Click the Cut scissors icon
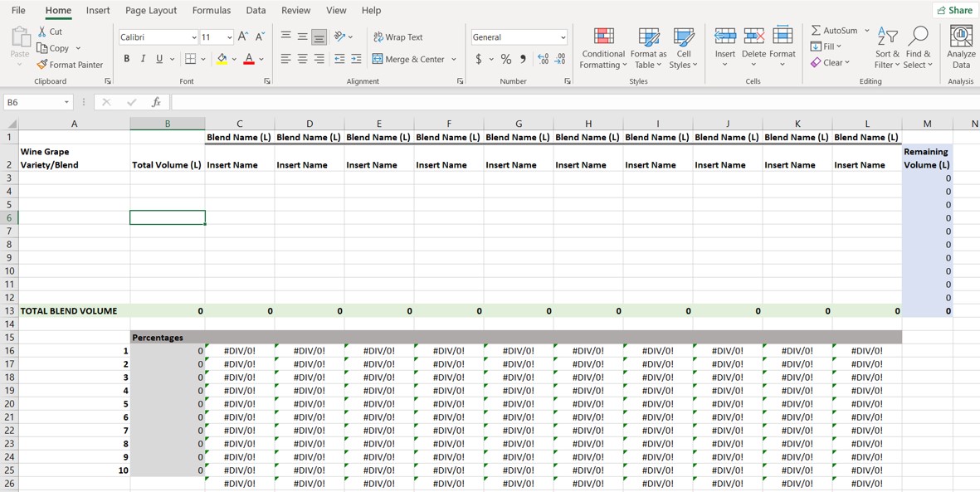The image size is (980, 492). point(41,32)
